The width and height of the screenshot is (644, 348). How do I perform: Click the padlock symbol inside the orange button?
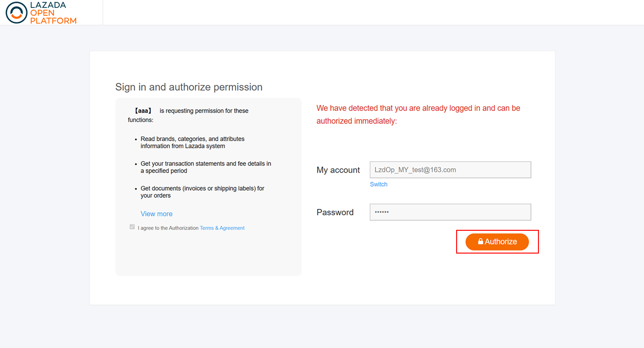(480, 241)
